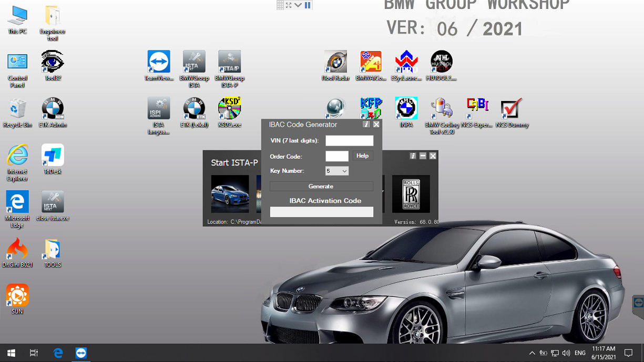The image size is (644, 362).
Task: Show hidden system tray icons
Action: pyautogui.click(x=532, y=353)
